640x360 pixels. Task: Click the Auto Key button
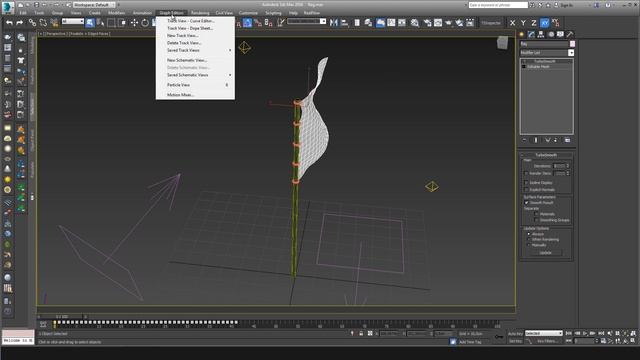pyautogui.click(x=515, y=333)
